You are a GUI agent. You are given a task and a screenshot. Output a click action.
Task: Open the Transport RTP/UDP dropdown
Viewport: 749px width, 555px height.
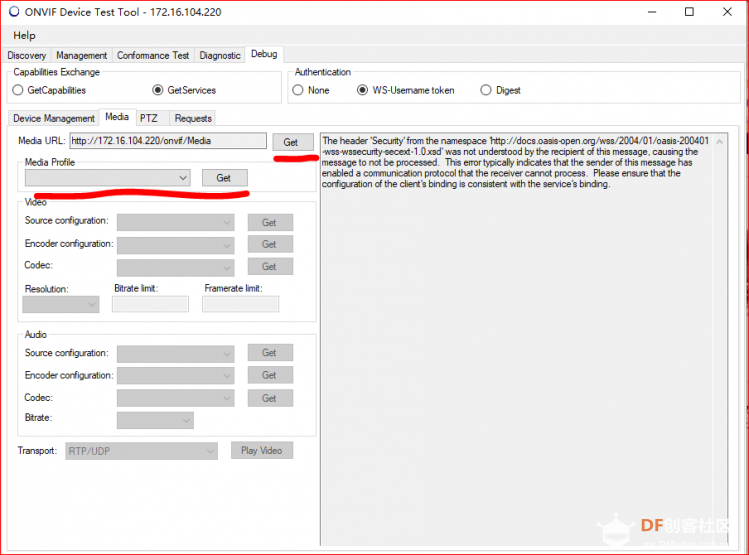pyautogui.click(x=141, y=451)
